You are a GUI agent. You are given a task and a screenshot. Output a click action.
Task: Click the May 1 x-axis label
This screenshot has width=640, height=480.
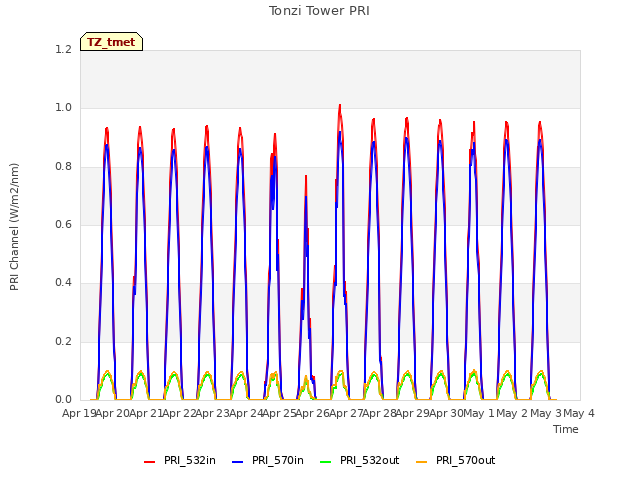tap(479, 413)
